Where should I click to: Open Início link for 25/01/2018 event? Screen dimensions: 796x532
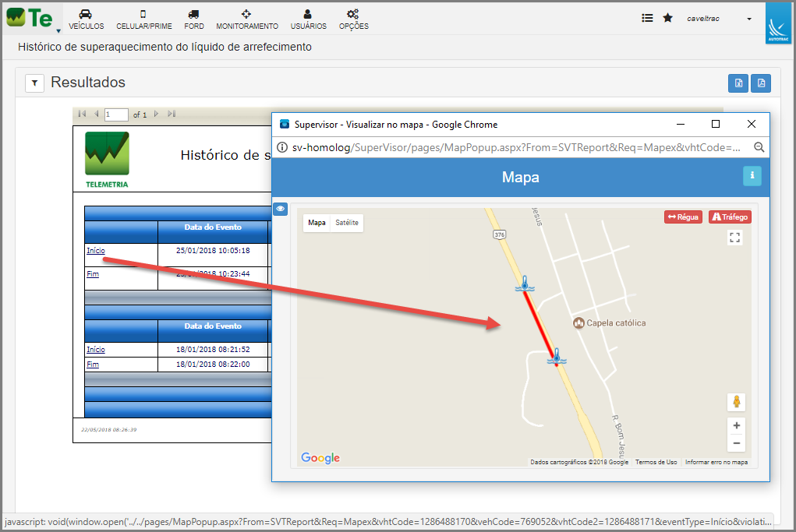95,251
